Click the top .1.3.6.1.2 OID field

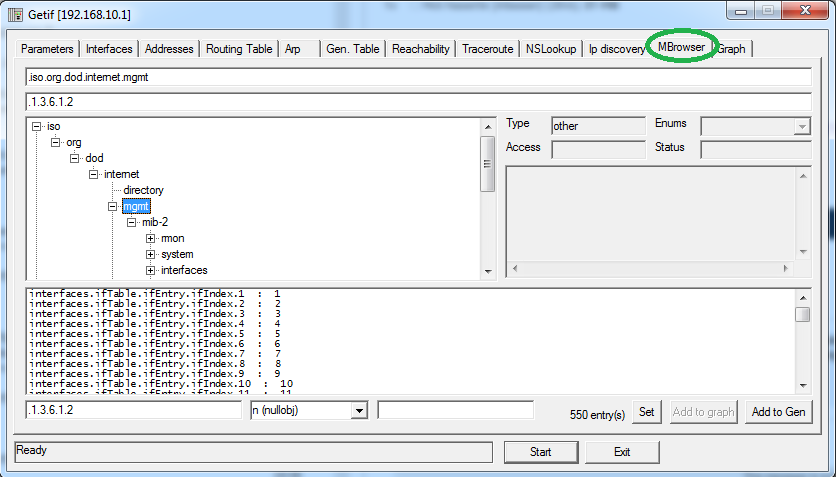click(419, 102)
